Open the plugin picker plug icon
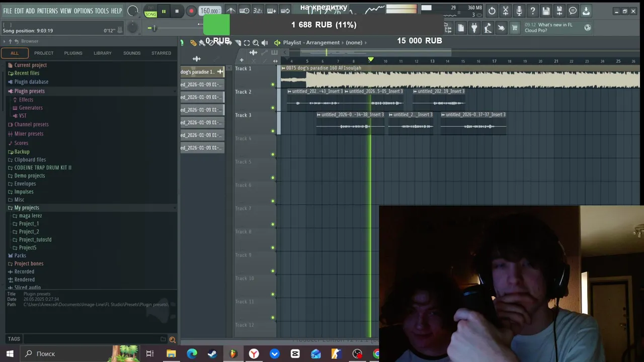 [474, 28]
